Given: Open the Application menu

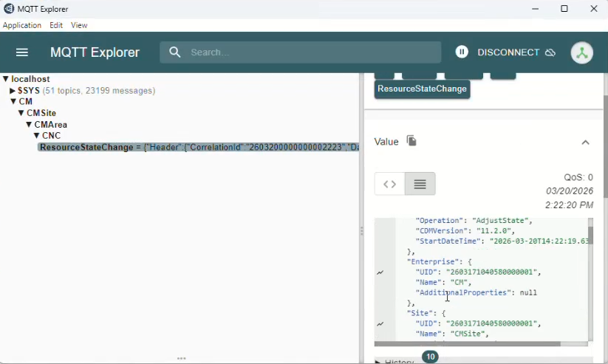Looking at the screenshot, I should coord(22,25).
